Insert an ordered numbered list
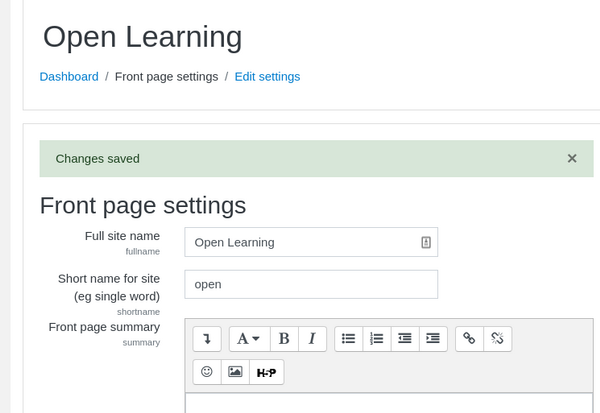 click(x=377, y=339)
